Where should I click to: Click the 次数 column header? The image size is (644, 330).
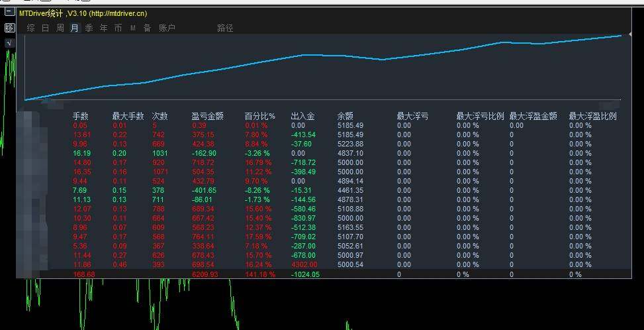pos(160,117)
